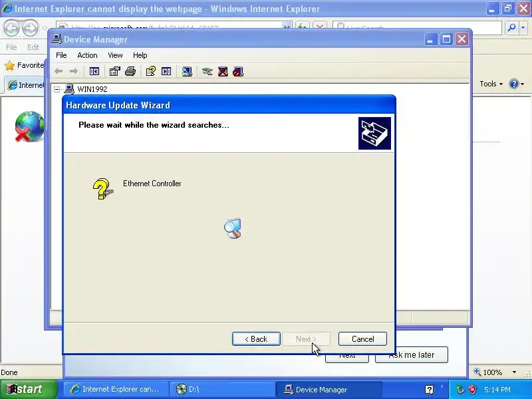The width and height of the screenshot is (532, 399).
Task: Open Internet Explorer Tools dropdown
Action: point(491,84)
